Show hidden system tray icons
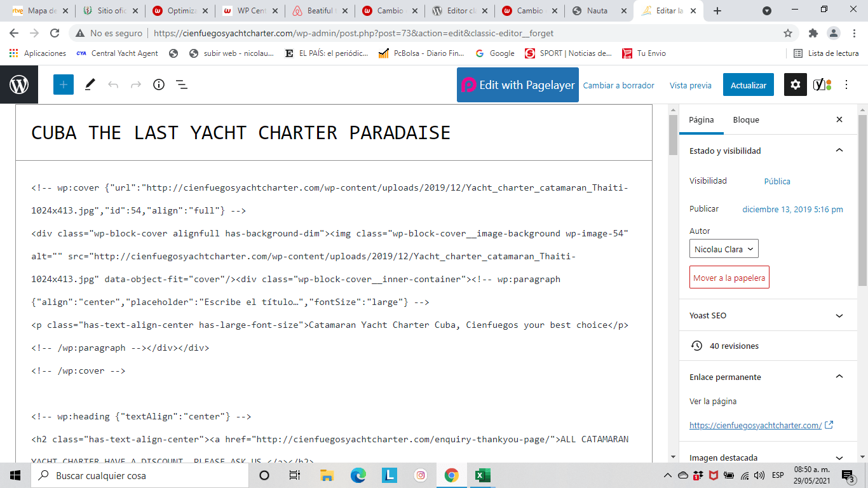 (667, 475)
